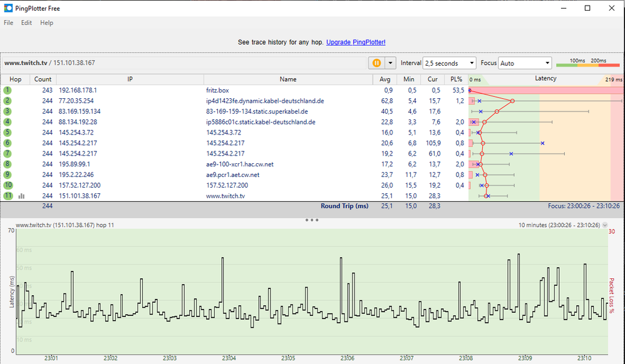Select the hop 2 green circle icon
The height and width of the screenshot is (364, 625).
7,101
